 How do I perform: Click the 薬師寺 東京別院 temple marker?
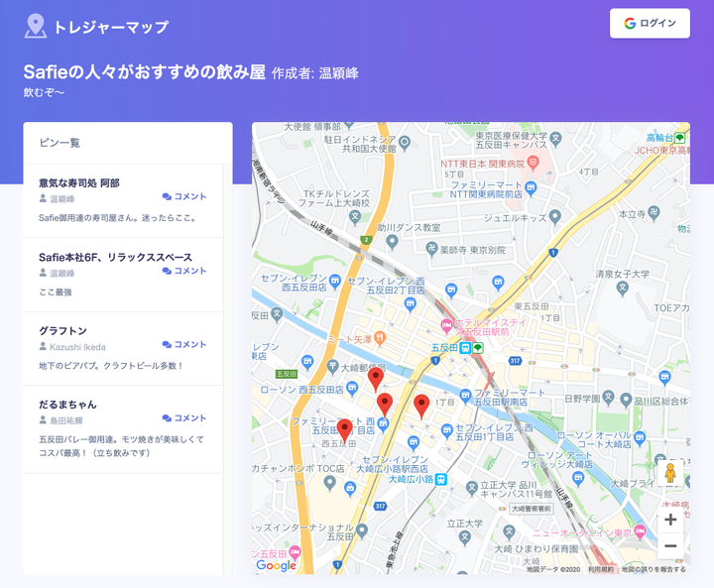pos(431,249)
